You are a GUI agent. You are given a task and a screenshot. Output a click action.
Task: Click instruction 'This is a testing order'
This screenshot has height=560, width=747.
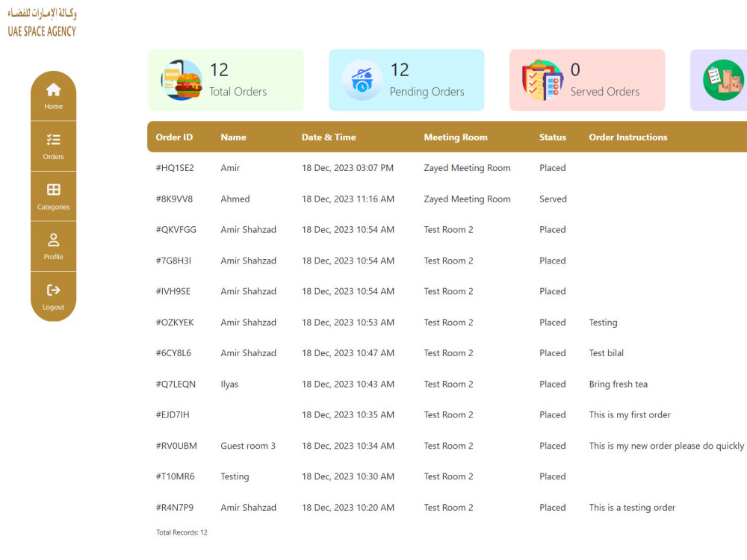[632, 508]
